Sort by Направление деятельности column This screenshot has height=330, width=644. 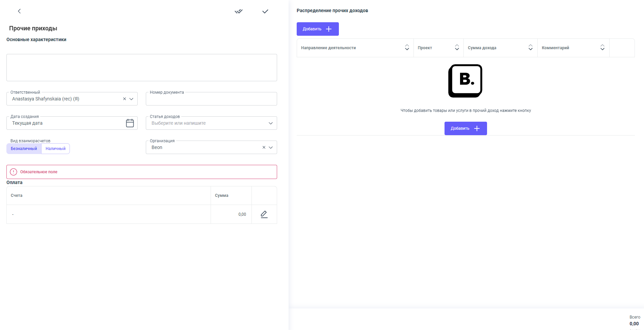(407, 48)
